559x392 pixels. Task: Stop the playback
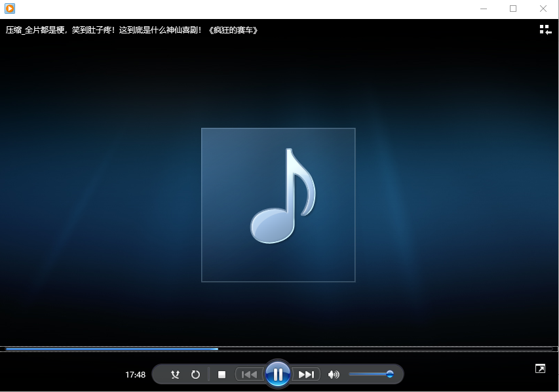pos(222,374)
